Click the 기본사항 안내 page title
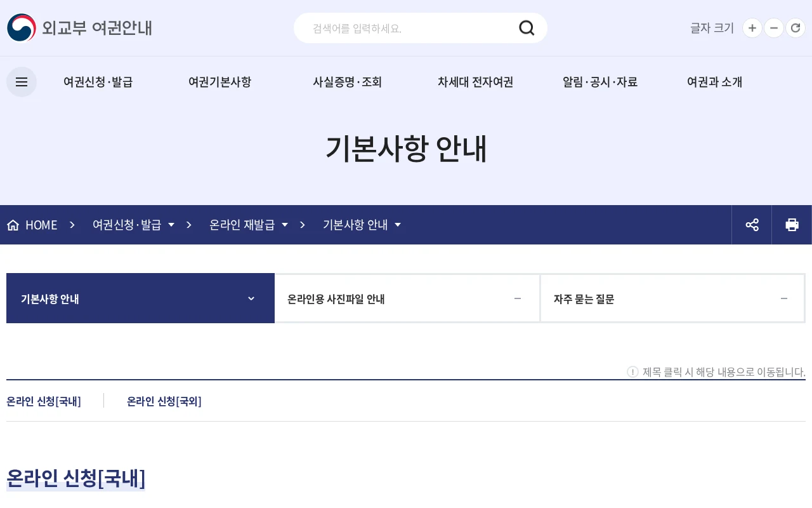 406,149
